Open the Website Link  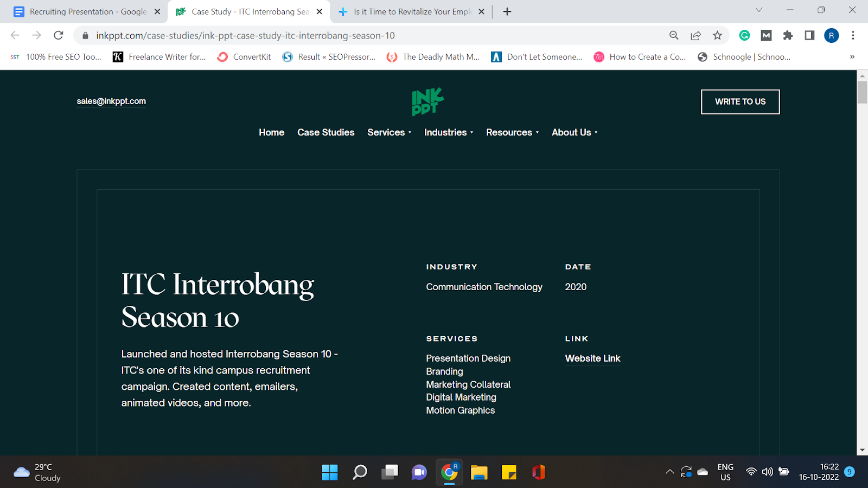point(592,358)
